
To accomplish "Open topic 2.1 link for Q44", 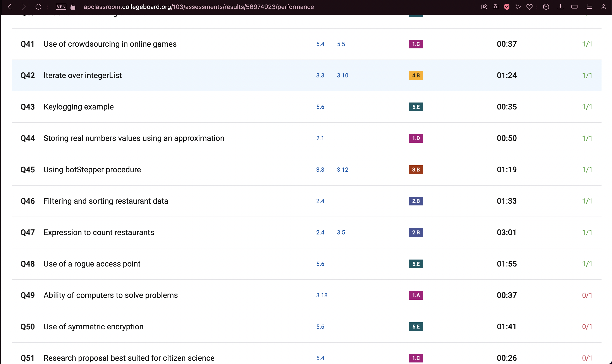I will pos(320,138).
